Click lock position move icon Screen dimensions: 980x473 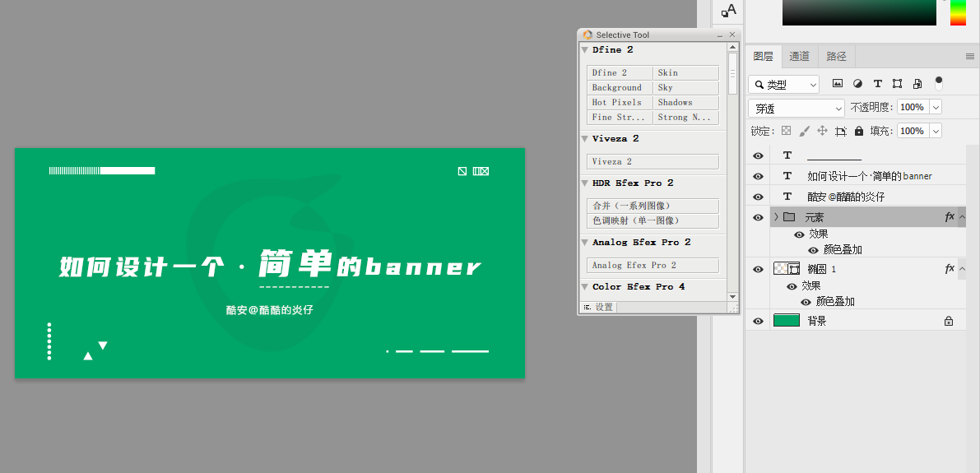pos(823,131)
